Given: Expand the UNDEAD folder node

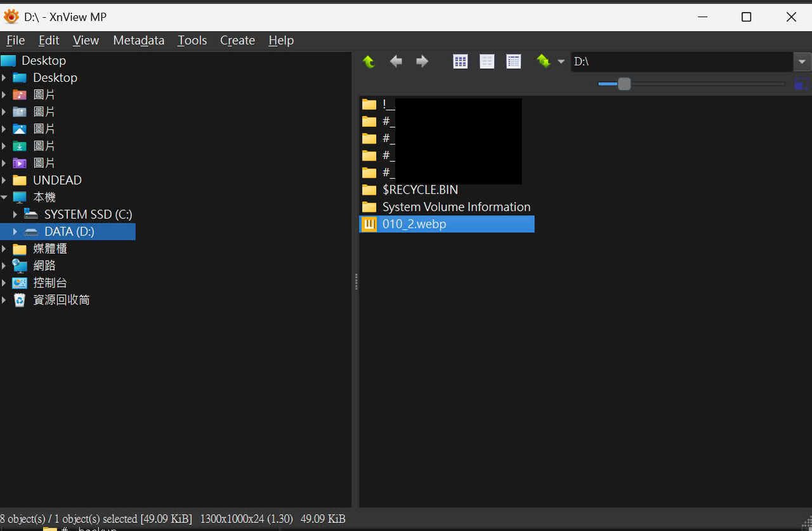Looking at the screenshot, I should [4, 180].
